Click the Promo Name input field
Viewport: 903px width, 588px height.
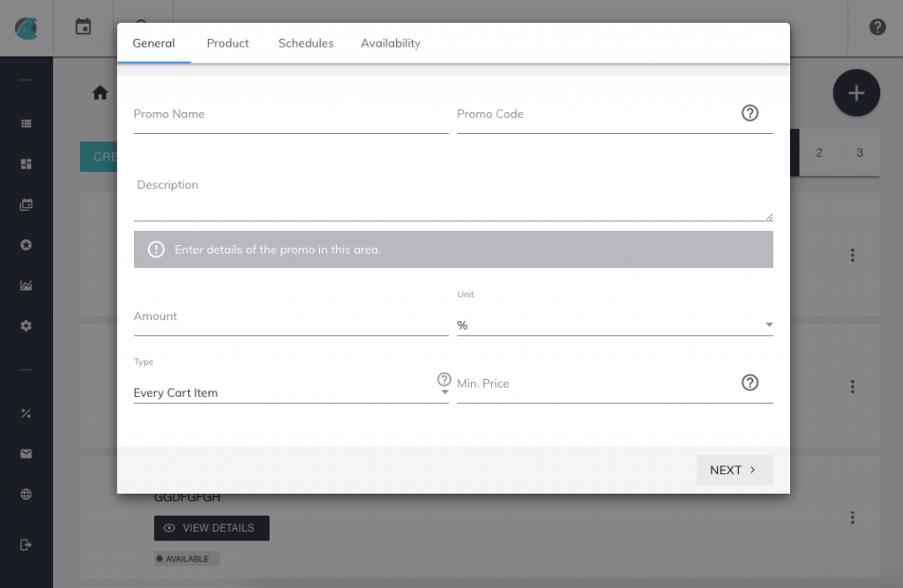tap(291, 115)
